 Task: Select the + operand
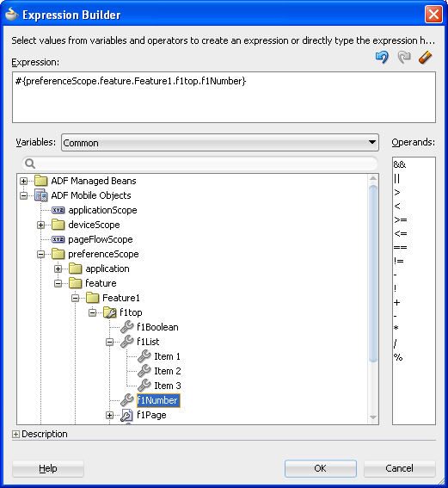point(397,302)
